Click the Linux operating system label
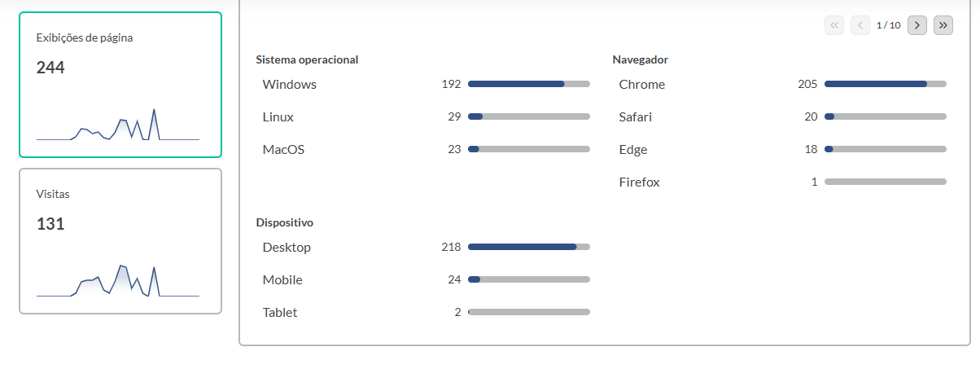 [278, 117]
